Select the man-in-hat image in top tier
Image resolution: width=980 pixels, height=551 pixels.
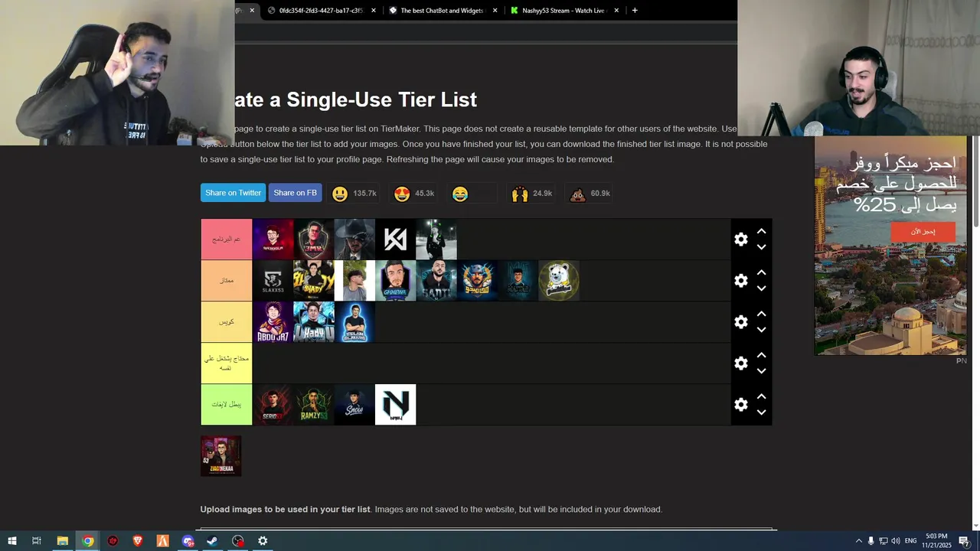pyautogui.click(x=354, y=240)
